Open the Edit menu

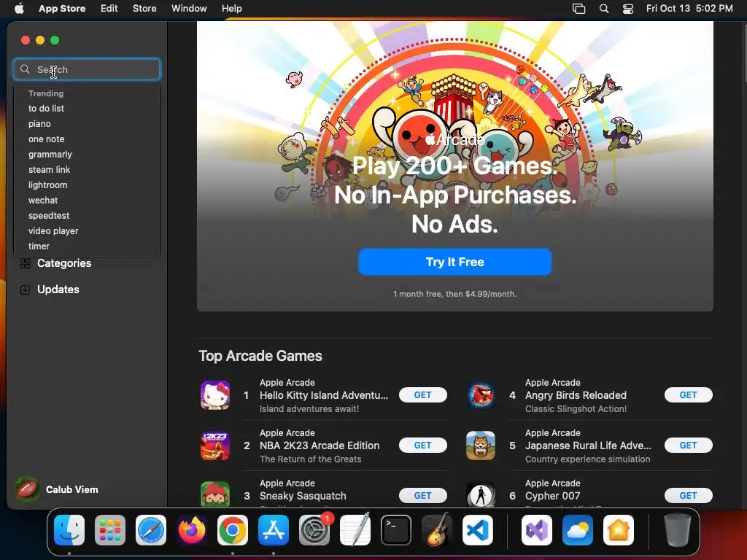pos(109,9)
